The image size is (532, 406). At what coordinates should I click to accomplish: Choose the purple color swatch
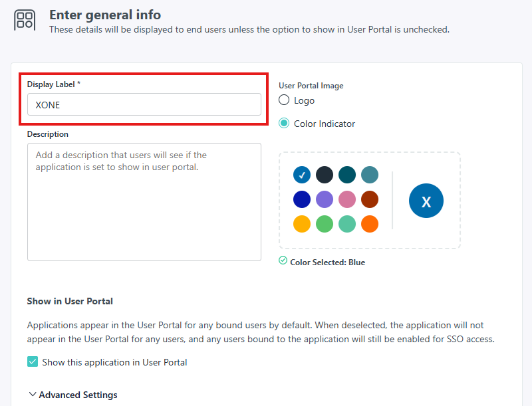[x=325, y=199]
